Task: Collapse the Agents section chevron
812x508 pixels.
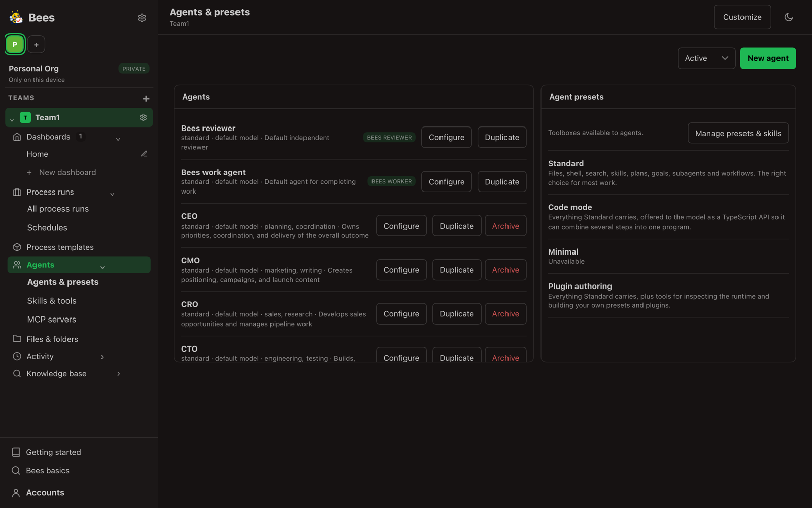Action: 103,267
